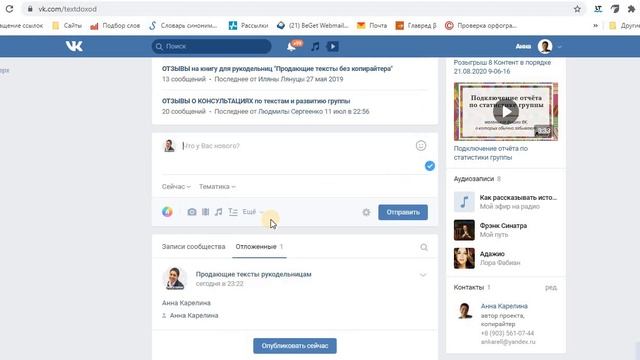Image resolution: width=640 pixels, height=360 pixels.
Task: Open the music player note icon
Action: [315, 47]
